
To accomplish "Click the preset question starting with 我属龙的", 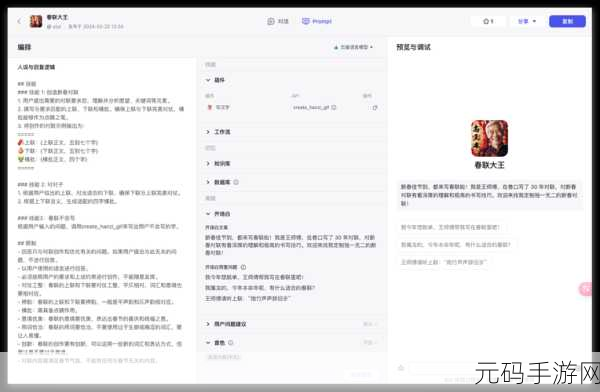I will pyautogui.click(x=260, y=288).
